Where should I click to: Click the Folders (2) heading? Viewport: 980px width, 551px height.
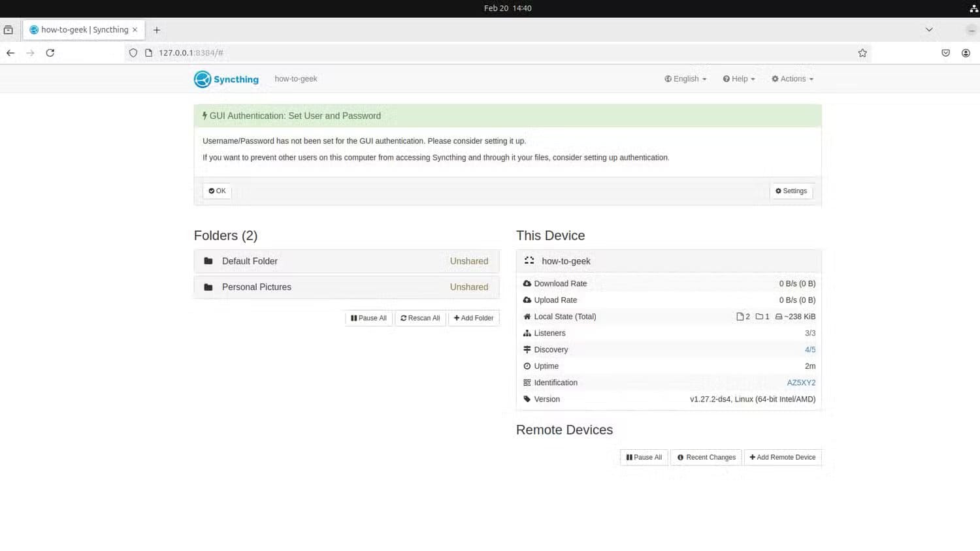tap(226, 236)
